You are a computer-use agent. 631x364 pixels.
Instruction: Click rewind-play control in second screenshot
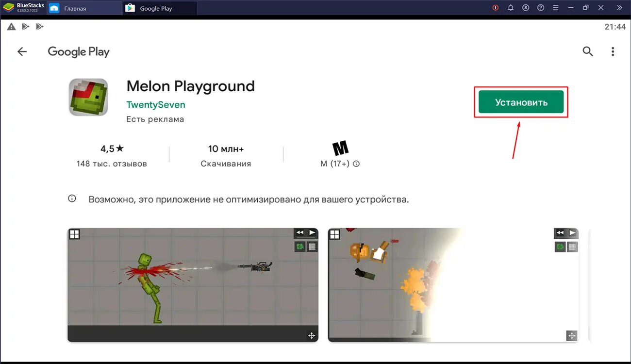pos(566,233)
